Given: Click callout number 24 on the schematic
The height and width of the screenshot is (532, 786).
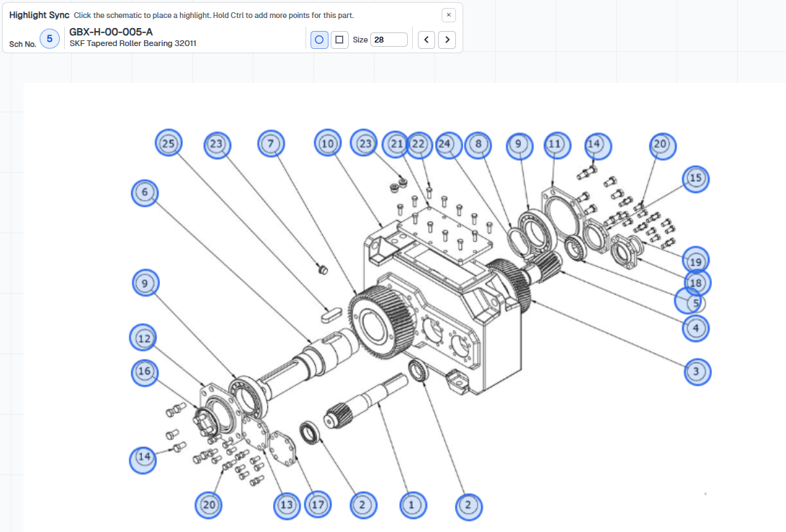Looking at the screenshot, I should (x=448, y=145).
